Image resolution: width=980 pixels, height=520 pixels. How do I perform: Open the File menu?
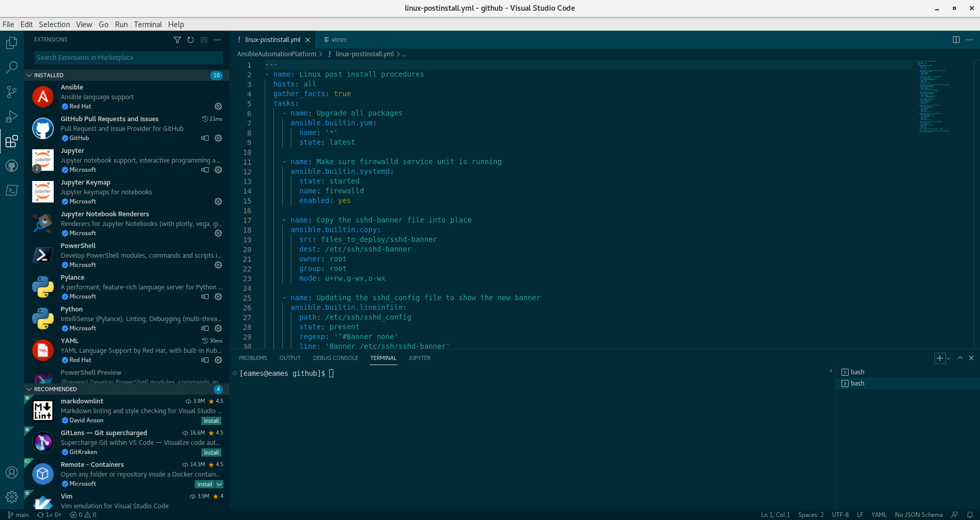(8, 25)
